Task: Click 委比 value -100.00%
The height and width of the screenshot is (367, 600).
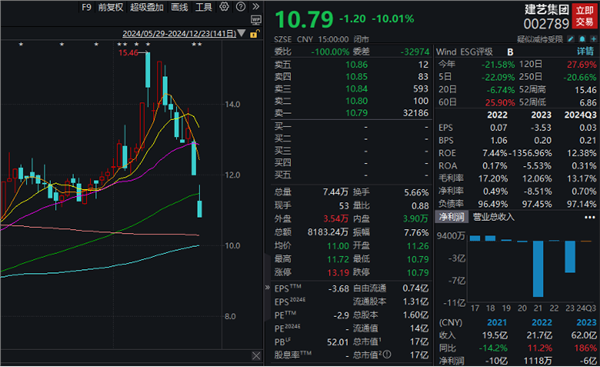Action: click(x=330, y=52)
